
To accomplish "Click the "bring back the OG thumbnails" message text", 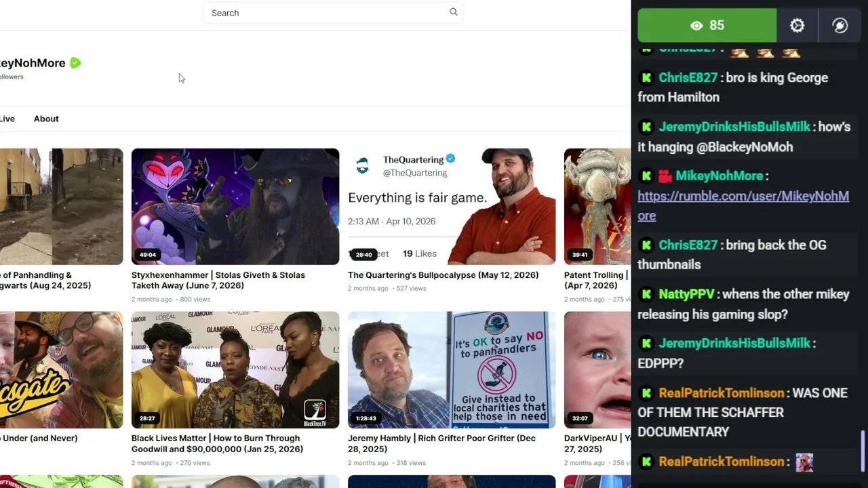I will pyautogui.click(x=732, y=255).
